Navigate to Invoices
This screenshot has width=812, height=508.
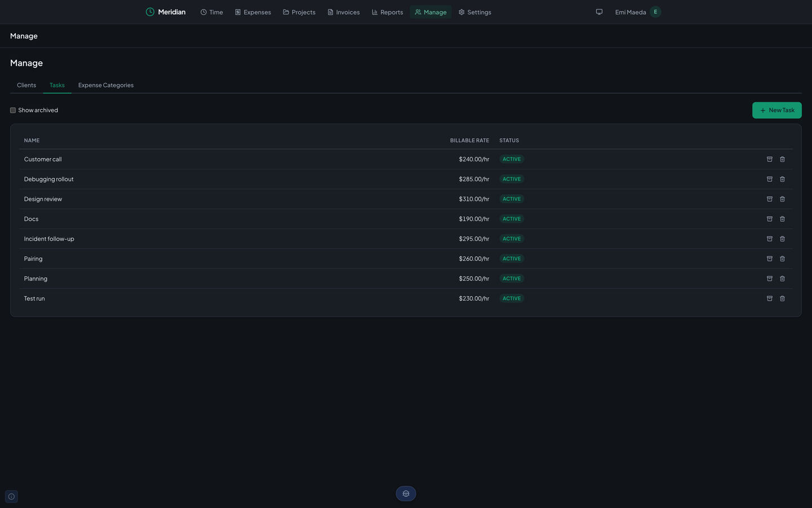pyautogui.click(x=343, y=12)
